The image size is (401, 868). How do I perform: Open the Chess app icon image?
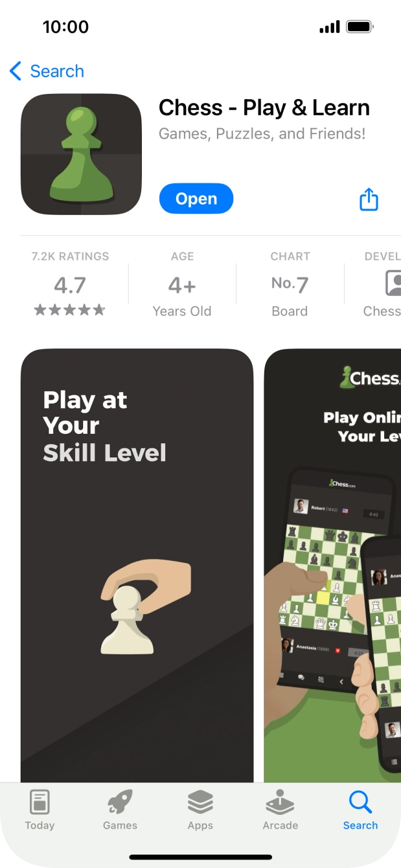pos(81,154)
